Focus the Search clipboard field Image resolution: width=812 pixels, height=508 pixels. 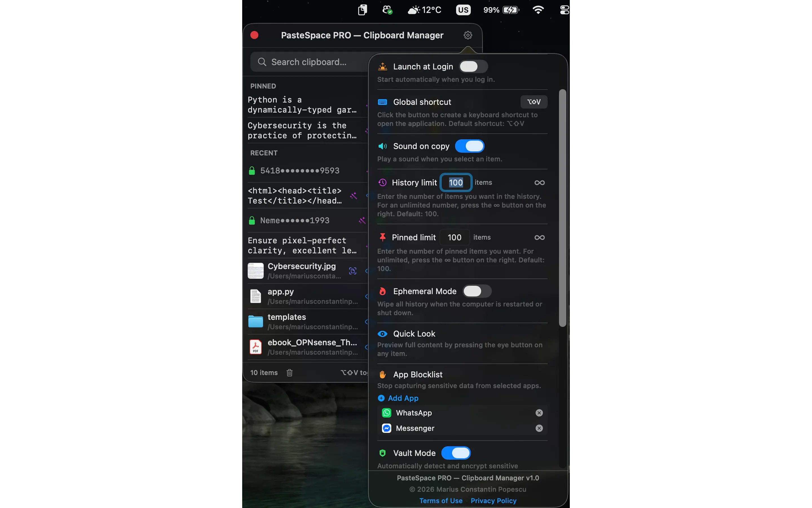coord(309,62)
